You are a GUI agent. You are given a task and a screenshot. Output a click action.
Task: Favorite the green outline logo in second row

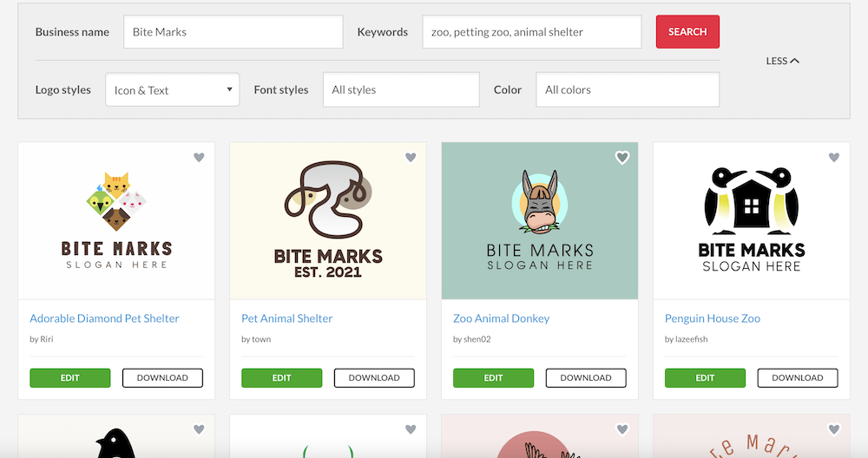(x=411, y=429)
